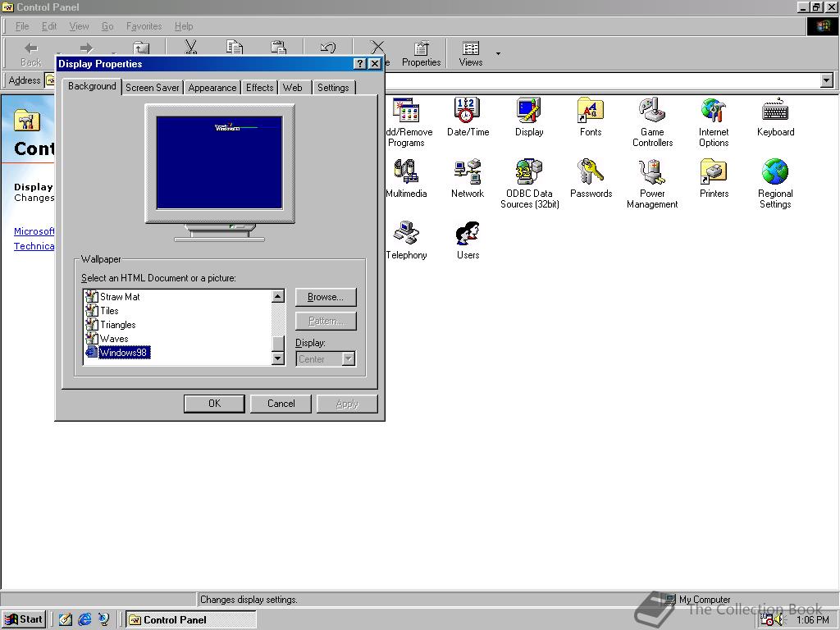This screenshot has height=630, width=840.
Task: Select the Background tab
Action: click(92, 86)
